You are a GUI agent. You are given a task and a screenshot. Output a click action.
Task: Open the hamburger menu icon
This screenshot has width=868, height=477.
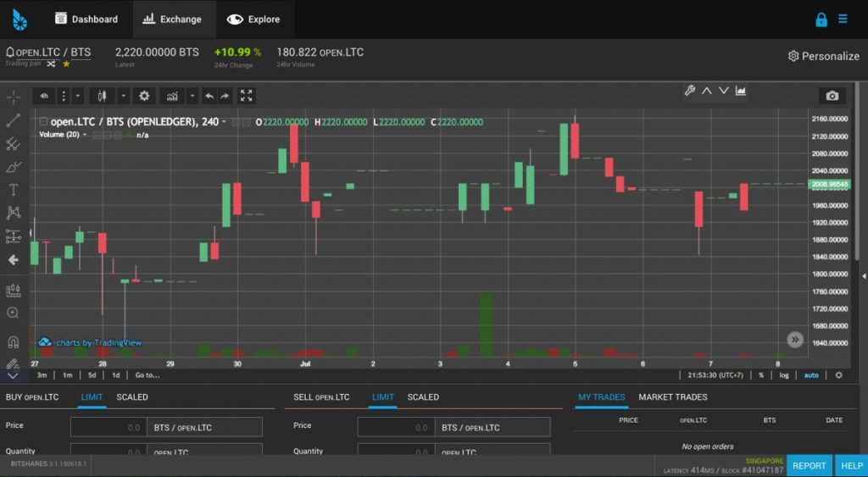(843, 19)
